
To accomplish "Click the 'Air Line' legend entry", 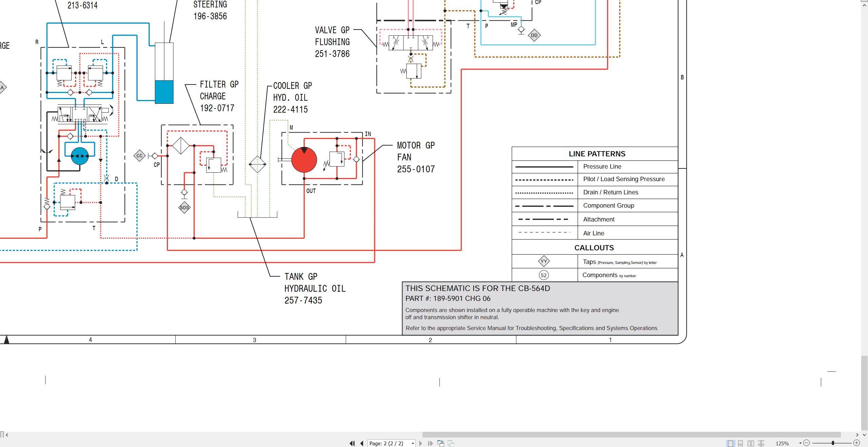I will (x=594, y=233).
